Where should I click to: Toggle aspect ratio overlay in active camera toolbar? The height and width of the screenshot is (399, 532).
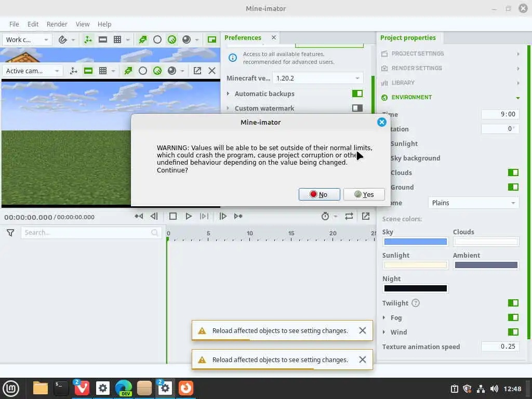point(88,71)
